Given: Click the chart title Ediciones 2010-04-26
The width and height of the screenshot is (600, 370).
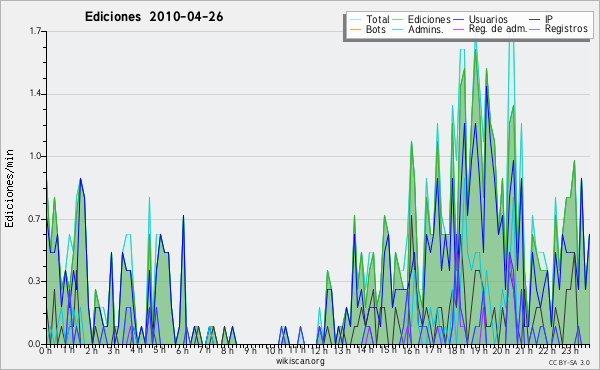Looking at the screenshot, I should coord(154,17).
